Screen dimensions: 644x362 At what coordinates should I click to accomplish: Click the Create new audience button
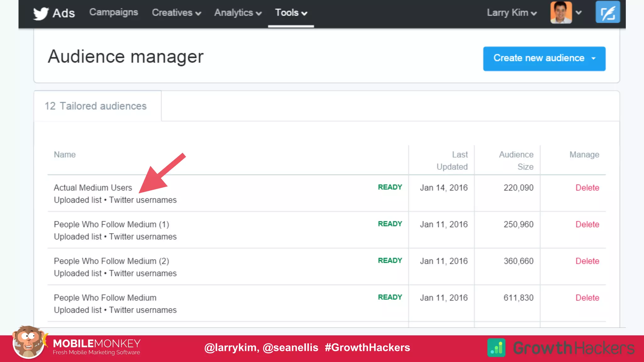coord(544,58)
